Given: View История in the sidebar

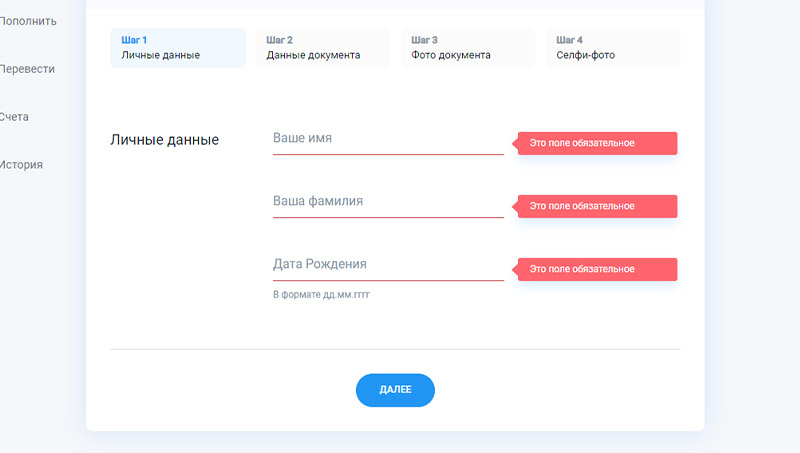Looking at the screenshot, I should (x=22, y=165).
